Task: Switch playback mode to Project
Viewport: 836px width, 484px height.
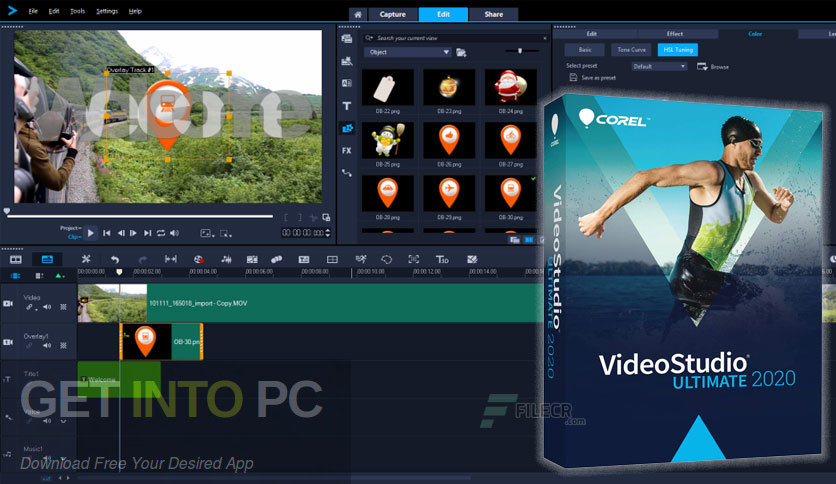Action: click(x=70, y=228)
